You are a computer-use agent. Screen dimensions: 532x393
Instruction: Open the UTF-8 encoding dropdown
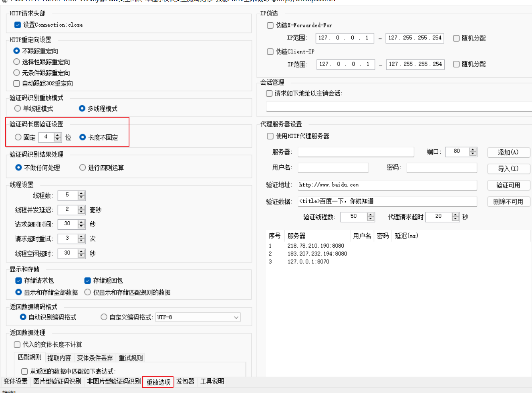click(236, 317)
